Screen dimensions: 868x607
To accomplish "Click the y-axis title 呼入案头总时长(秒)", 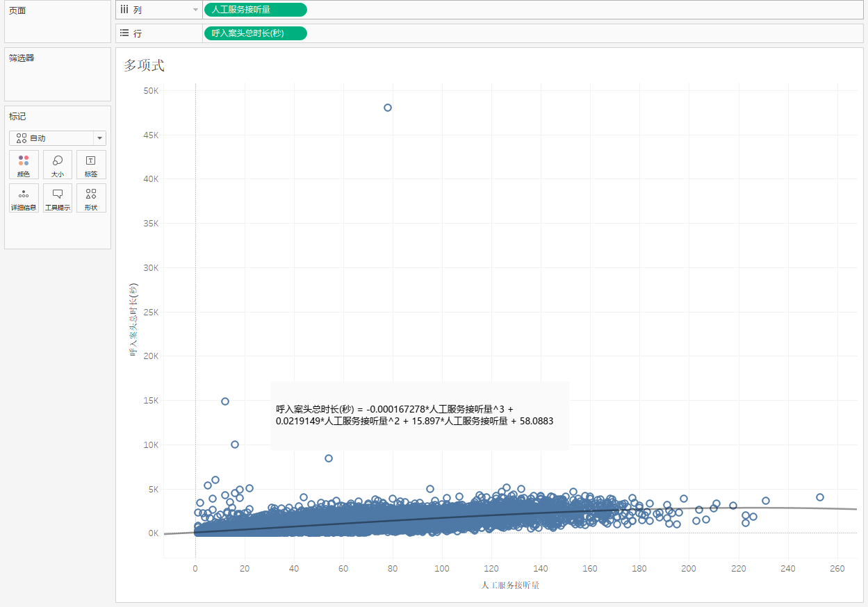I will (133, 319).
